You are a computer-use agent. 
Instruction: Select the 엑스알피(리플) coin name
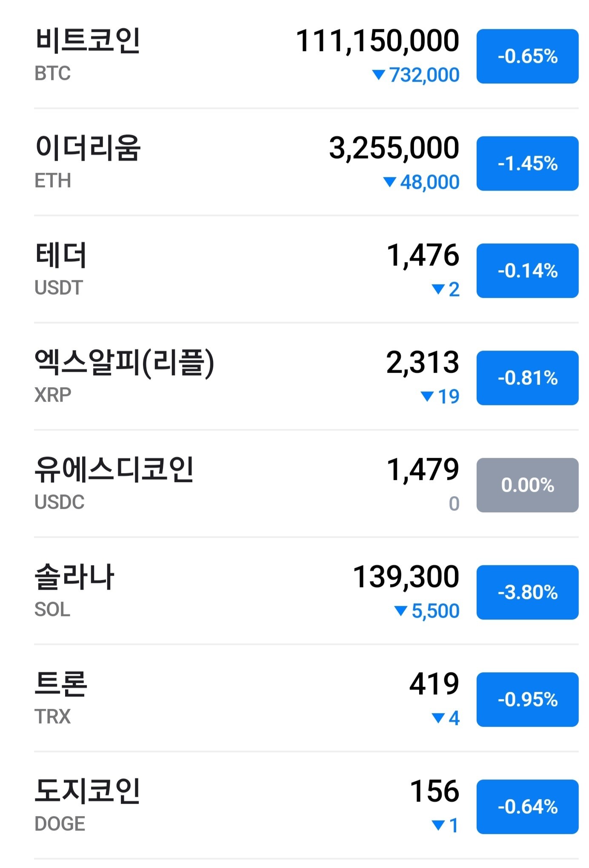coord(124,363)
